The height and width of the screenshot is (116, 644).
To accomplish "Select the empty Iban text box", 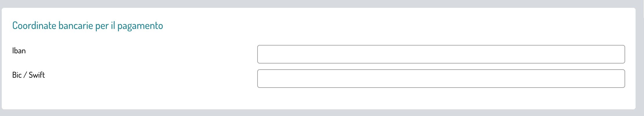I will click(x=441, y=54).
